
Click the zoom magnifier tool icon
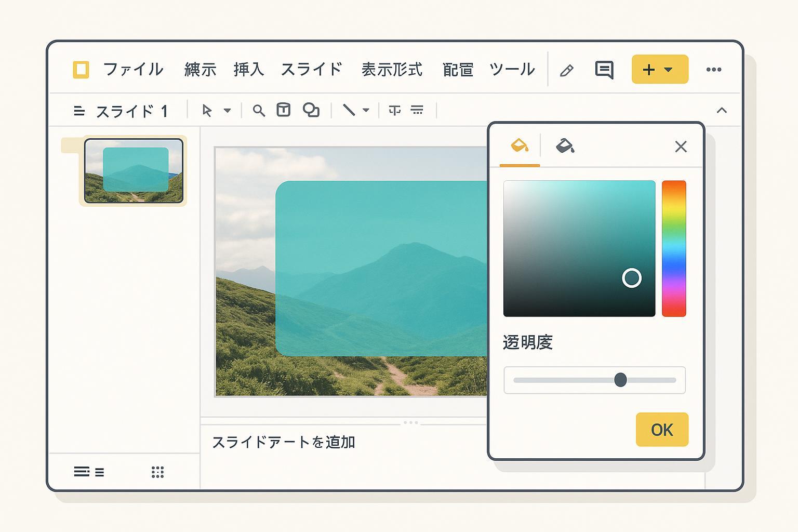pos(259,110)
